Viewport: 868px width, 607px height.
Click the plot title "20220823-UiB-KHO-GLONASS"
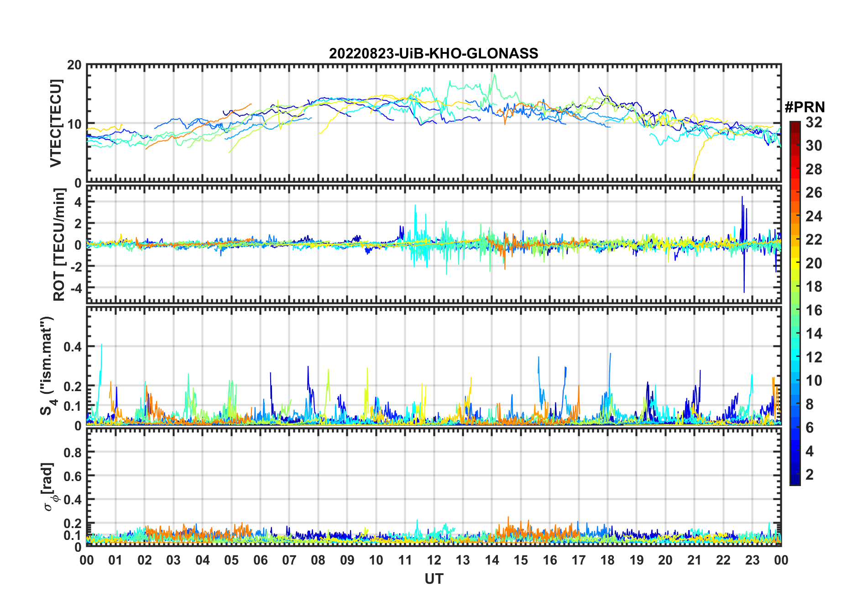pos(434,53)
